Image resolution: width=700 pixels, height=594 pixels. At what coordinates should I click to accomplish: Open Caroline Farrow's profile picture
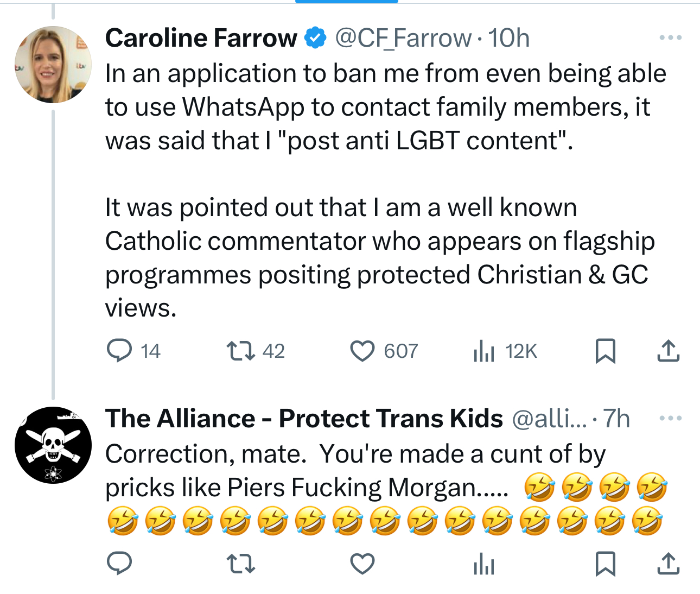pos(53,65)
